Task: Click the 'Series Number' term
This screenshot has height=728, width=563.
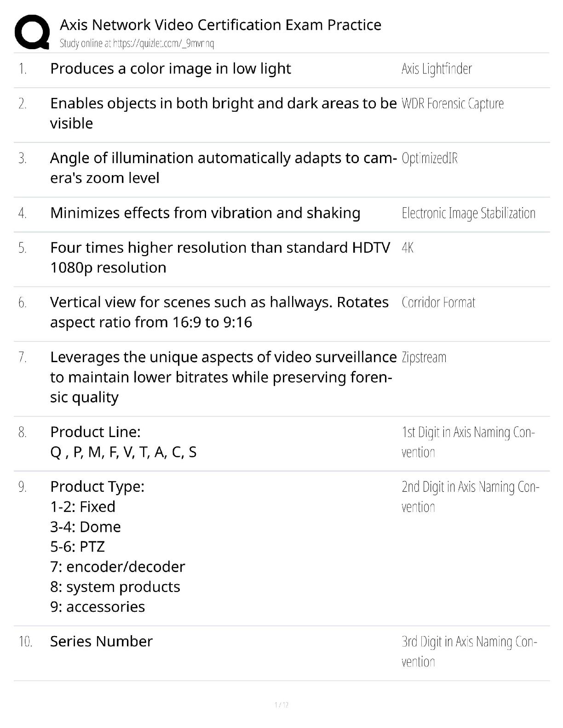Action: pos(101,641)
